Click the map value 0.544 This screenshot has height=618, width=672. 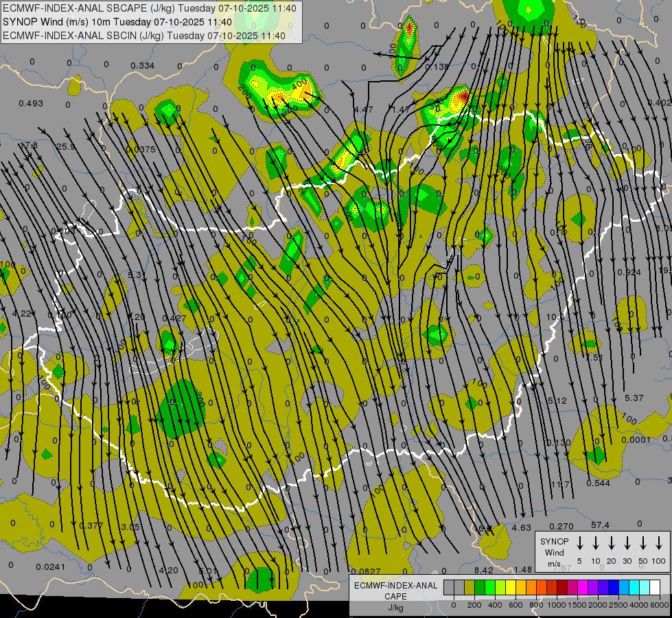599,483
